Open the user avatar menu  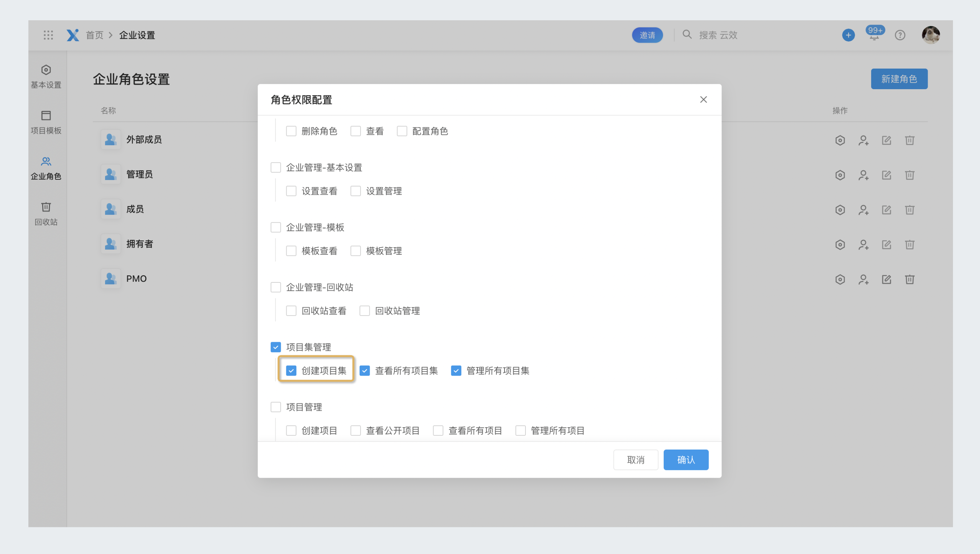[x=931, y=35]
